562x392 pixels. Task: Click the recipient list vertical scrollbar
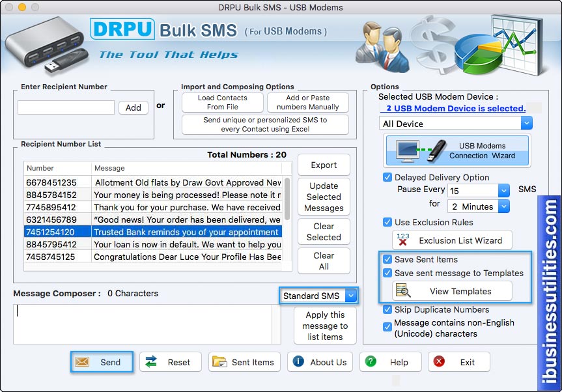coord(287,199)
